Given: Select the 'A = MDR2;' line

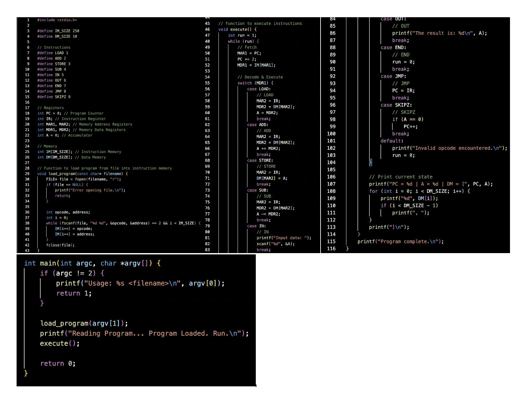Looking at the screenshot, I should tap(267, 113).
